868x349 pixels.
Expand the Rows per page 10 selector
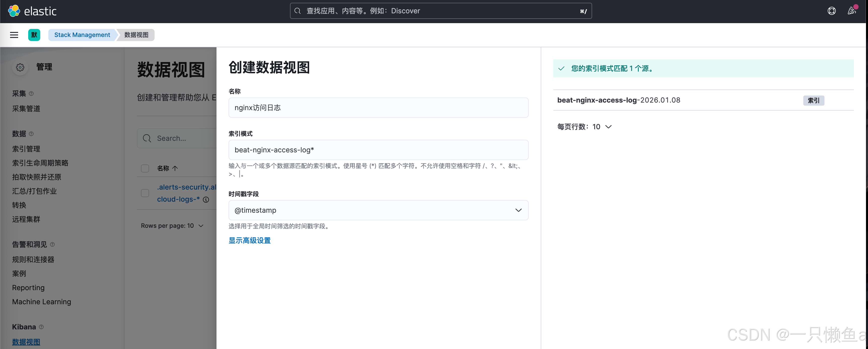coord(172,226)
